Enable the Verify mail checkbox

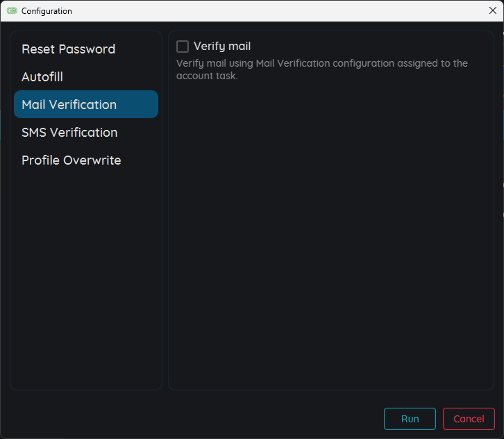pyautogui.click(x=183, y=47)
